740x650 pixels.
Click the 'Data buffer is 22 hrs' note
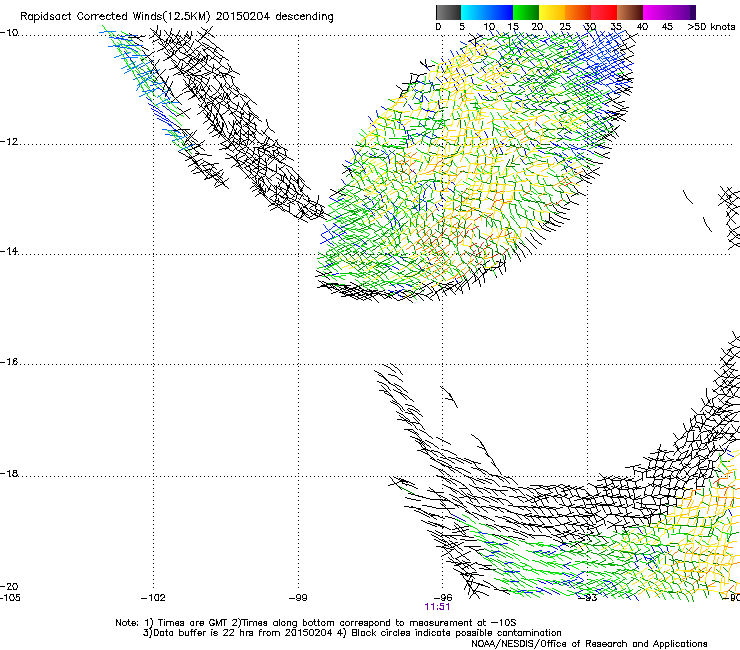point(238,633)
